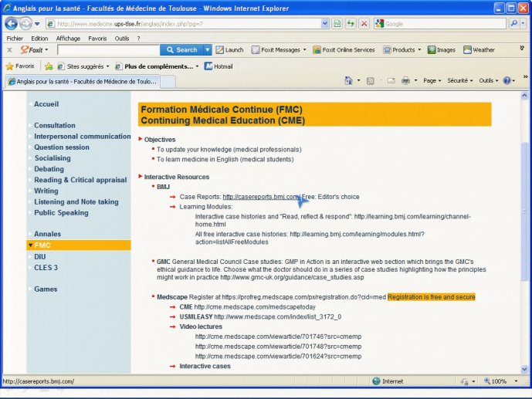
Task: Click the browser Forward arrow button
Action: (x=25, y=24)
